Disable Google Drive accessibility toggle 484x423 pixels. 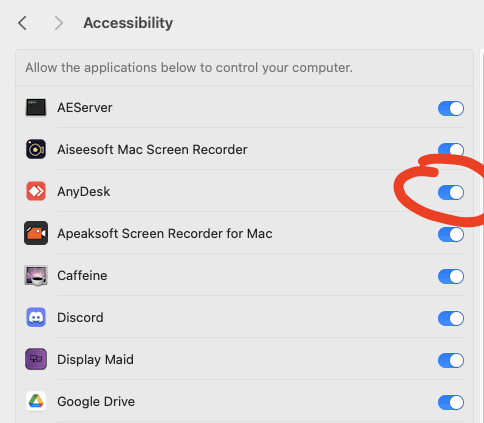click(x=451, y=402)
